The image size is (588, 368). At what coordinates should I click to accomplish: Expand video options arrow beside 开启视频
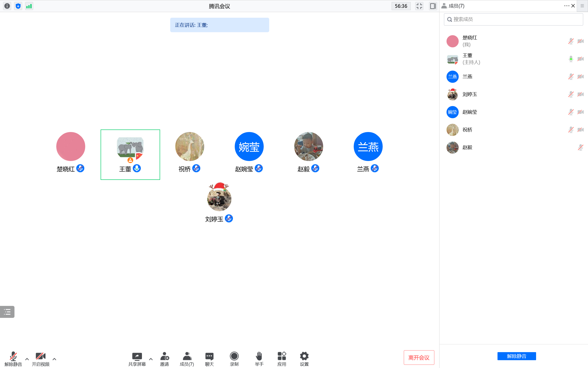[54, 359]
